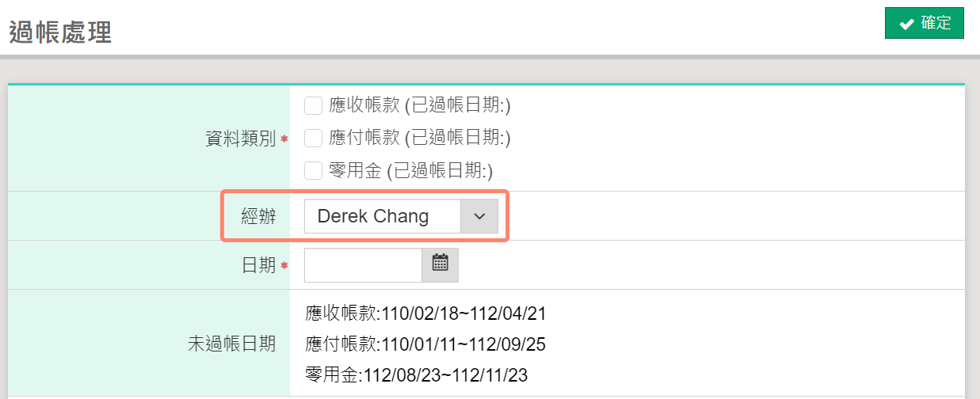Check the 應收帳款 checkbox
Image resolution: width=980 pixels, height=399 pixels.
click(x=313, y=105)
